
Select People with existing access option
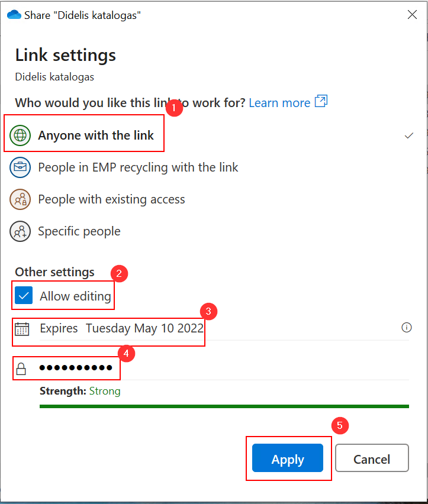click(111, 199)
